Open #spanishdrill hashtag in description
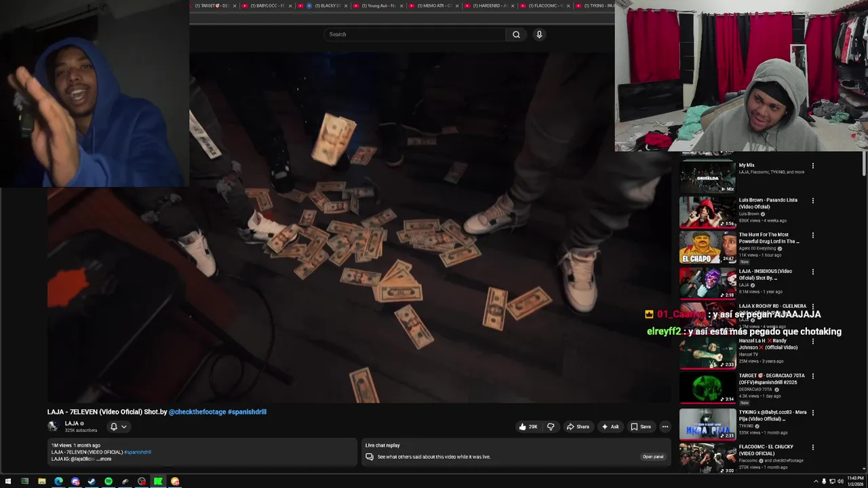 (138, 452)
